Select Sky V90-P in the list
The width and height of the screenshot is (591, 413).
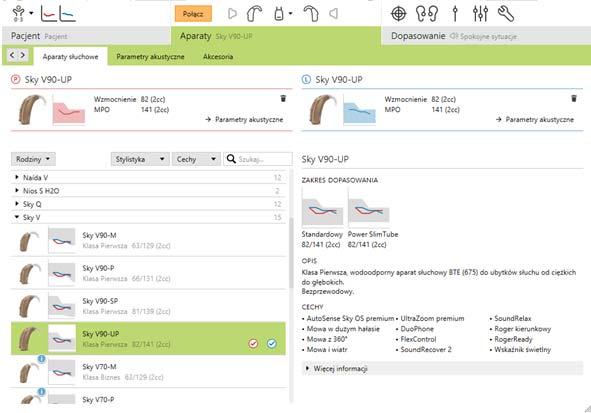148,273
